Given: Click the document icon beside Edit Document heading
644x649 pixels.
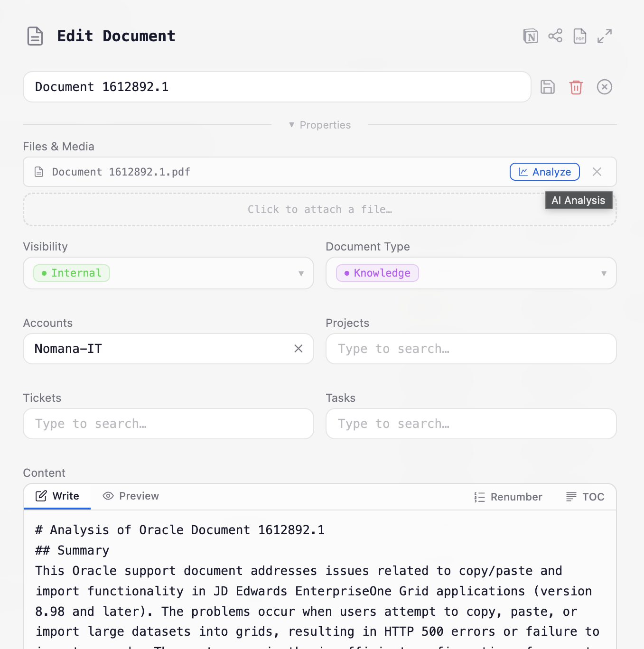Looking at the screenshot, I should [x=35, y=36].
